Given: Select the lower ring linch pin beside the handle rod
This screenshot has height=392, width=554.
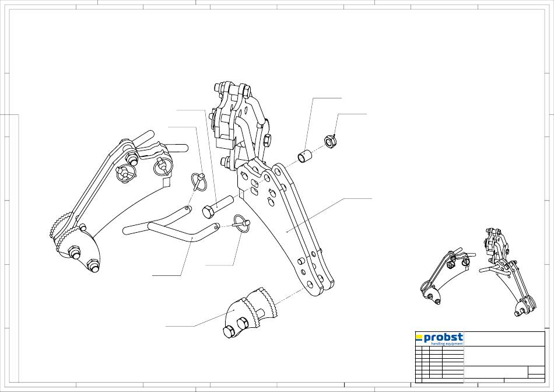Looking at the screenshot, I should pyautogui.click(x=241, y=224).
